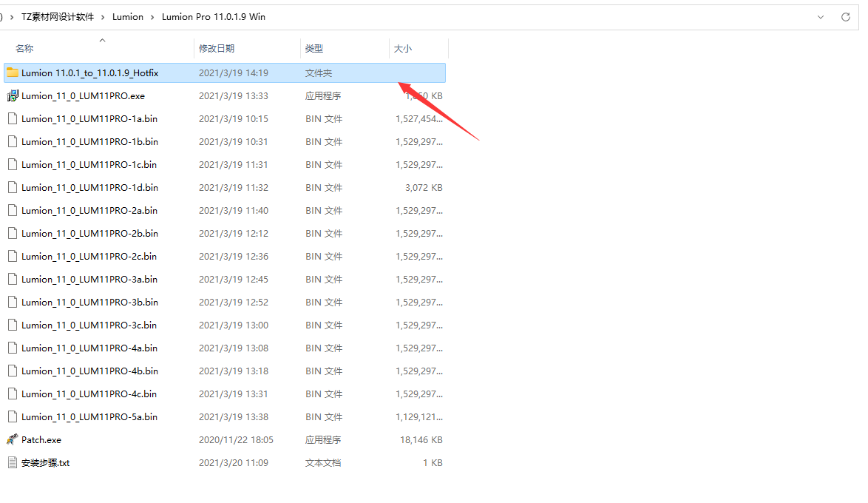Screen dimensions: 868x503
Task: Select Lumion_11_0_LUM11PRO-3a.bin file name
Action: point(89,279)
